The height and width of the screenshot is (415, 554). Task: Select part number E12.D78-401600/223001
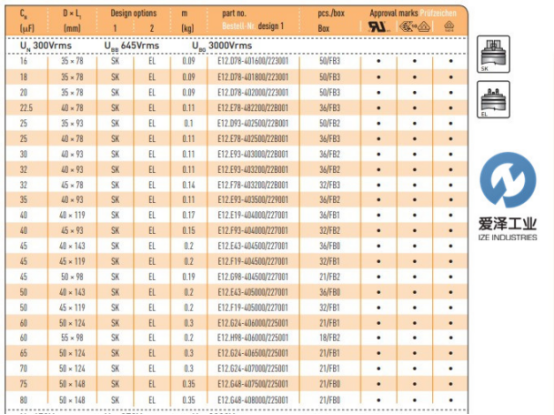[253, 61]
